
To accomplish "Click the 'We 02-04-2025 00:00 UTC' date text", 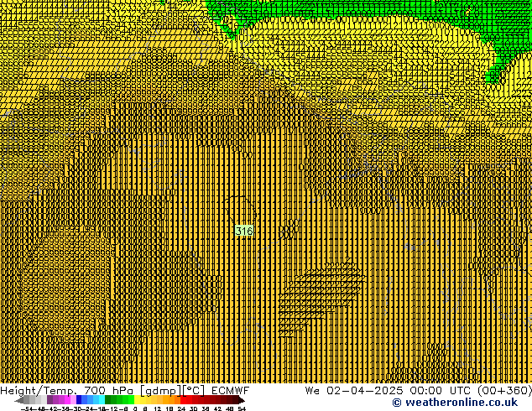I will (x=388, y=390).
